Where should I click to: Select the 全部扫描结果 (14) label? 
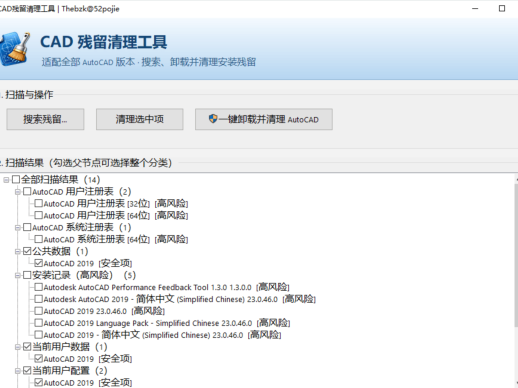(61, 180)
